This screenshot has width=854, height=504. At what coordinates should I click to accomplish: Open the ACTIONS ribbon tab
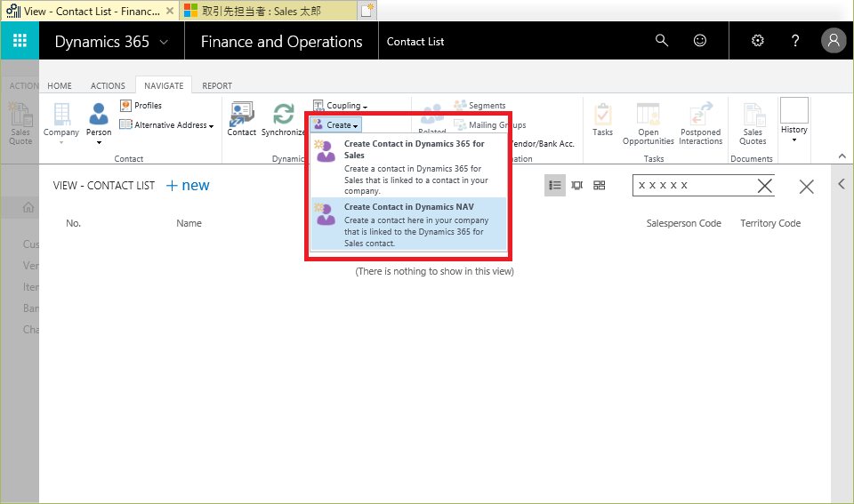tap(108, 85)
